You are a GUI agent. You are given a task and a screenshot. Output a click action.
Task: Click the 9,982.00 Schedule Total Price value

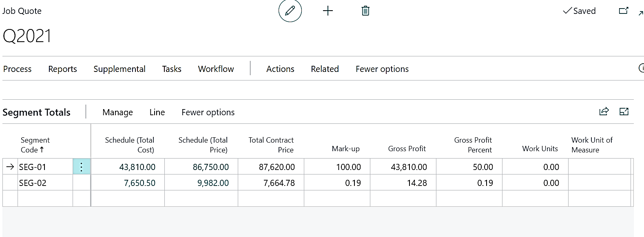click(x=213, y=183)
